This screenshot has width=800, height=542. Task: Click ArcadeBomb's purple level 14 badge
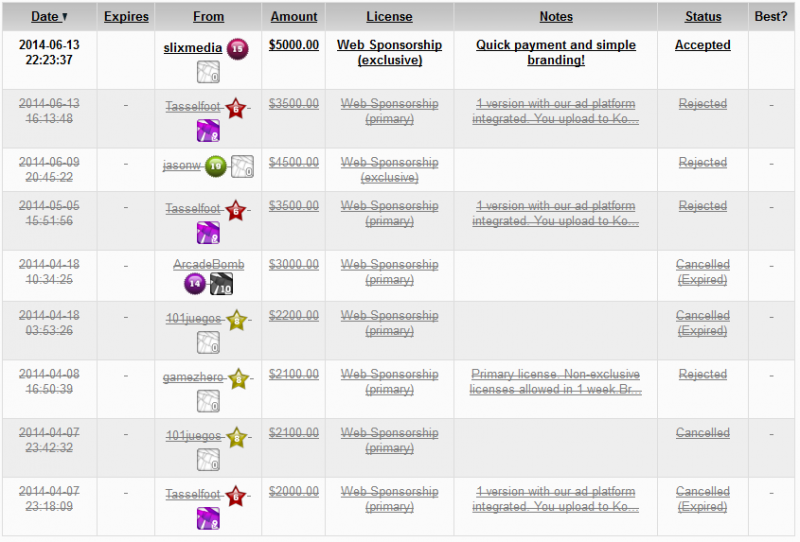[x=195, y=285]
